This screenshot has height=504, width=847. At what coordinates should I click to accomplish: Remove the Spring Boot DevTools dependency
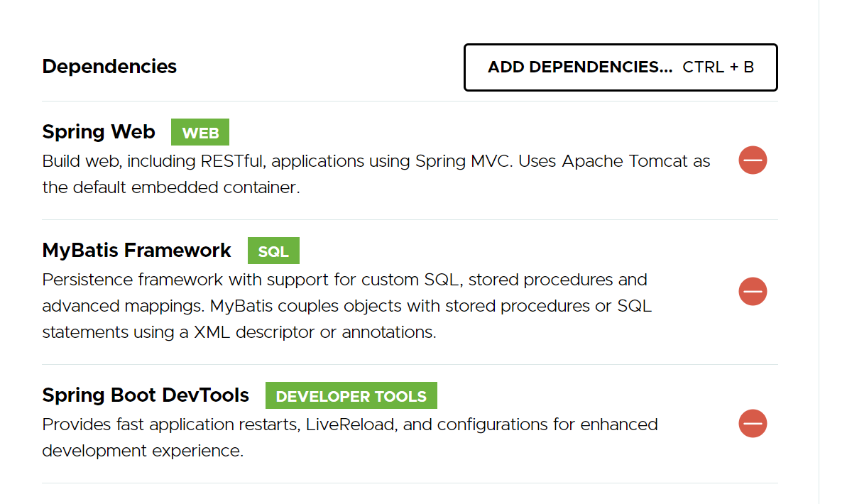(753, 424)
